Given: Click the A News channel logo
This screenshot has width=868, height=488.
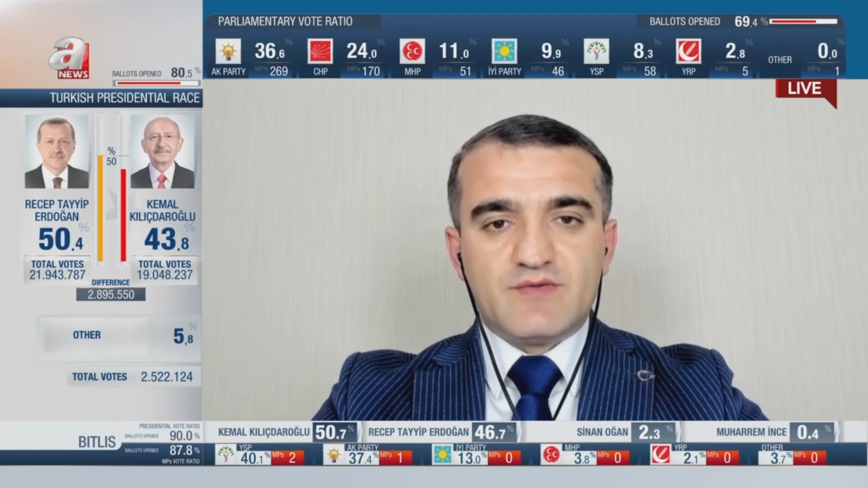Looking at the screenshot, I should coord(69,59).
